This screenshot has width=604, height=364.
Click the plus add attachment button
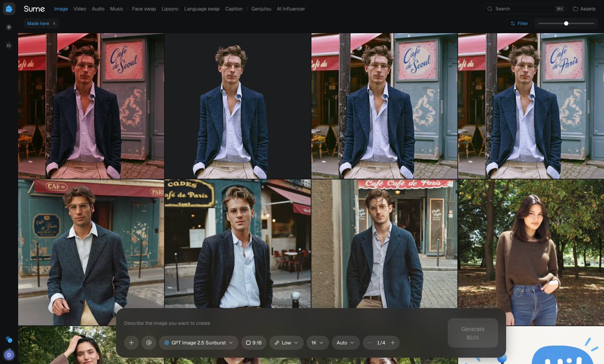coord(131,343)
